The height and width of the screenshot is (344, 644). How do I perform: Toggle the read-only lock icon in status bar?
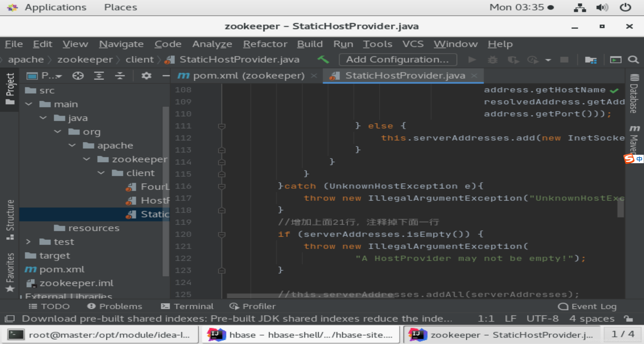point(628,319)
